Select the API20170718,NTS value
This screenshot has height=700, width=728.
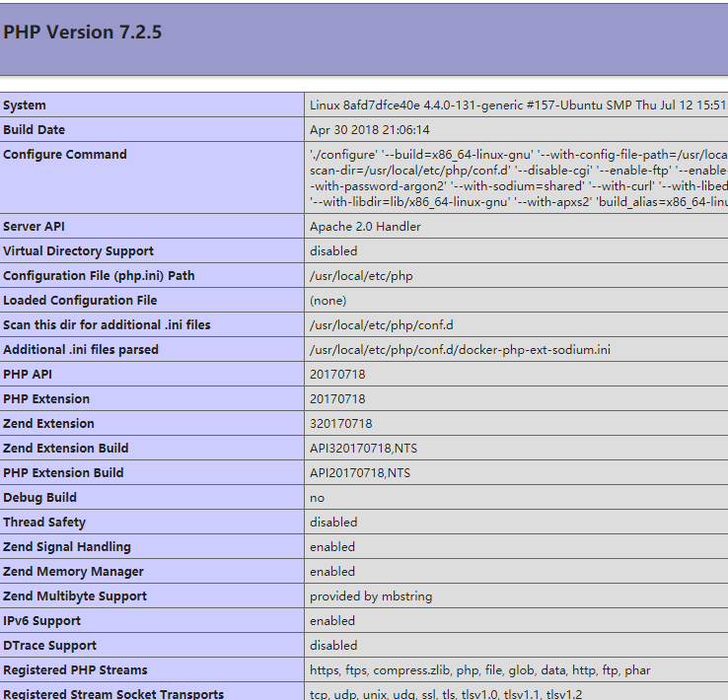[x=360, y=472]
